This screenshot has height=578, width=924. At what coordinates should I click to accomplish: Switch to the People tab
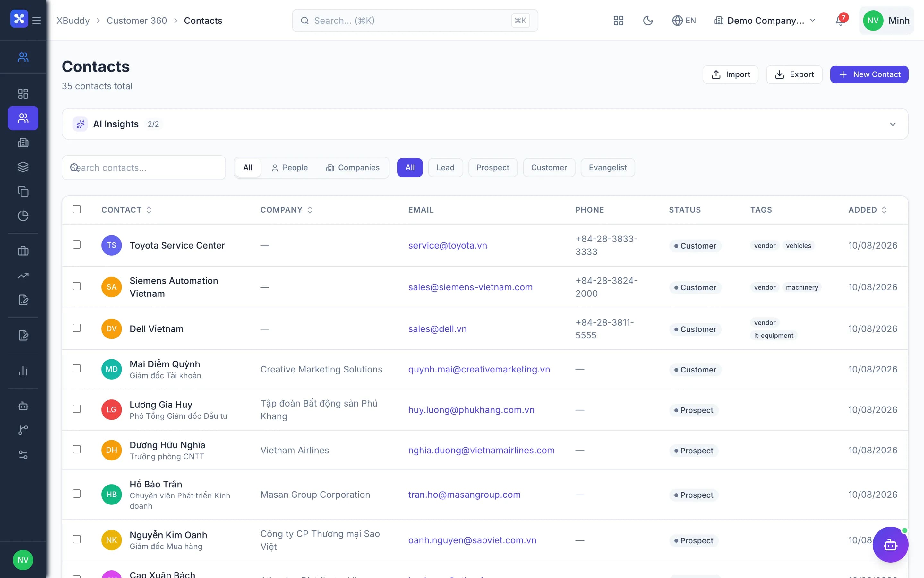pyautogui.click(x=289, y=167)
